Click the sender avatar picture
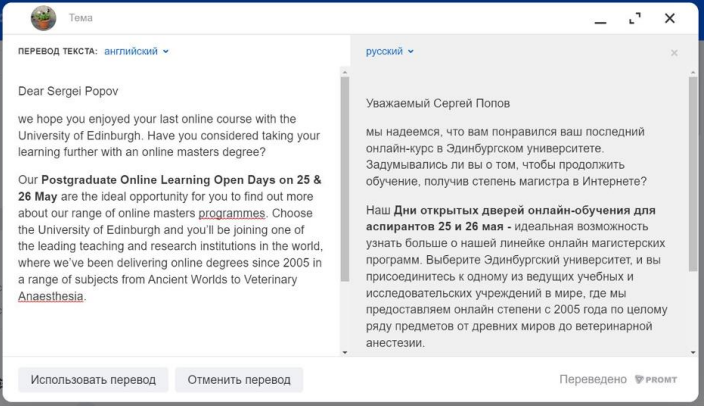This screenshot has height=408, width=704. coord(44,18)
